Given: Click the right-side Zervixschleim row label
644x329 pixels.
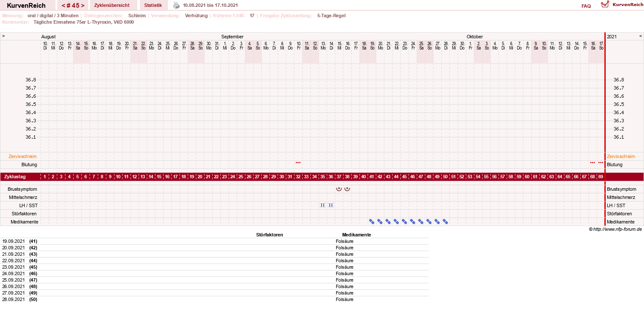Looking at the screenshot, I should point(621,156).
